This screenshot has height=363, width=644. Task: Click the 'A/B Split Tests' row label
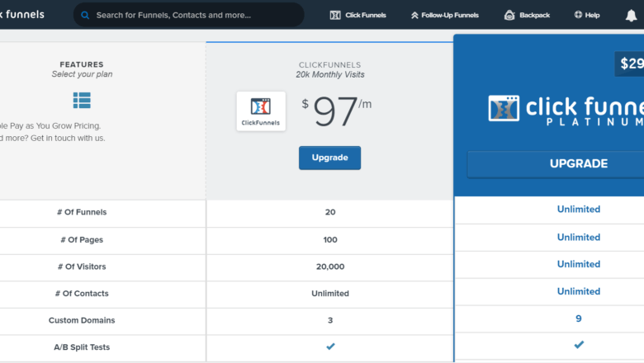pos(82,347)
